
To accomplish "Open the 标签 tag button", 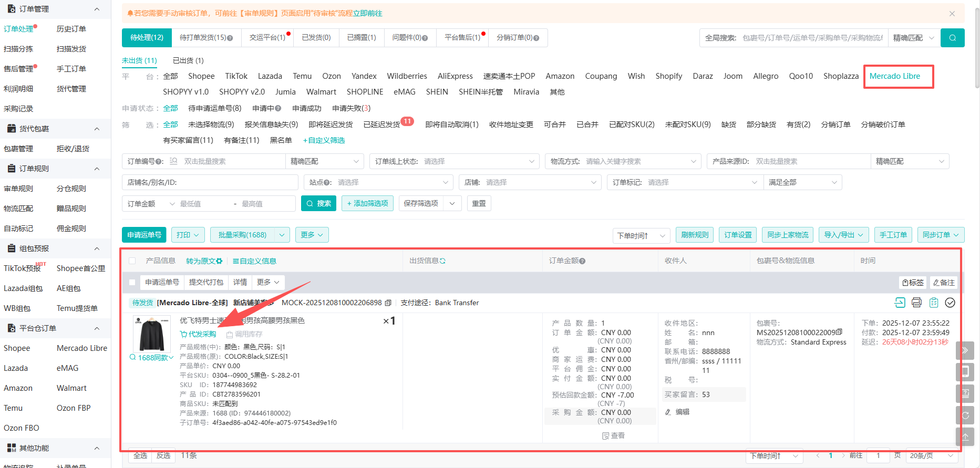I will (913, 283).
